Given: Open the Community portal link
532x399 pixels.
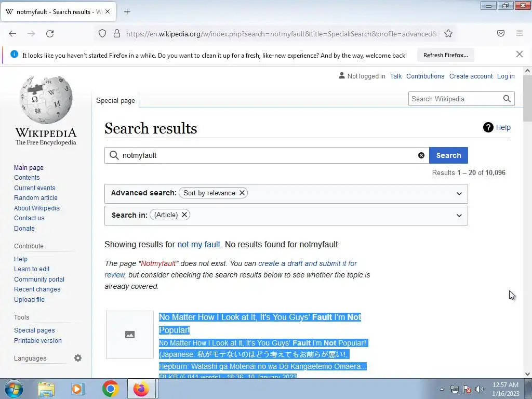Looking at the screenshot, I should (x=39, y=279).
